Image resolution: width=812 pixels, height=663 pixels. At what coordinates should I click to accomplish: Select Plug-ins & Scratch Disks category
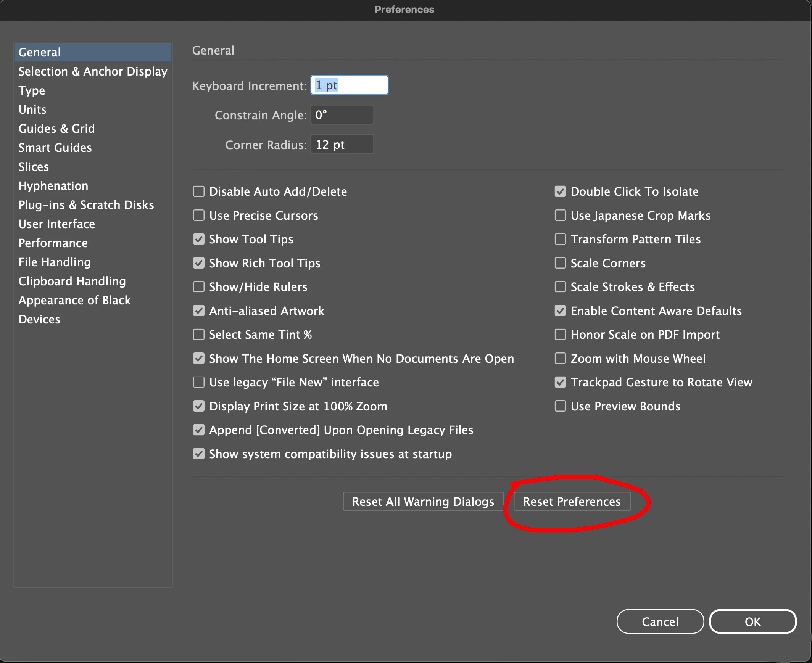pos(86,205)
